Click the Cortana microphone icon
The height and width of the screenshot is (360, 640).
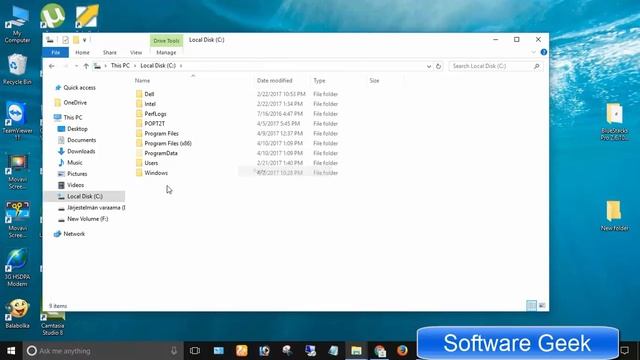click(x=174, y=351)
